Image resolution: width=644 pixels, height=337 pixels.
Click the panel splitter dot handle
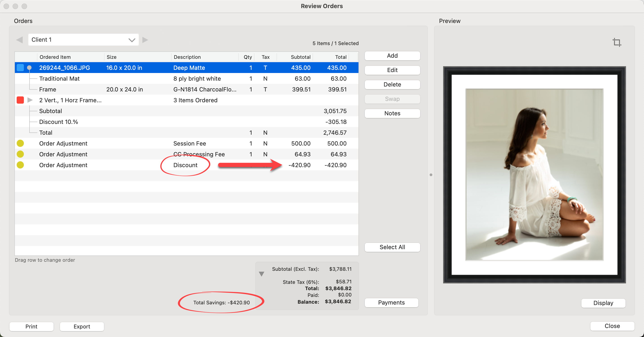(x=431, y=175)
